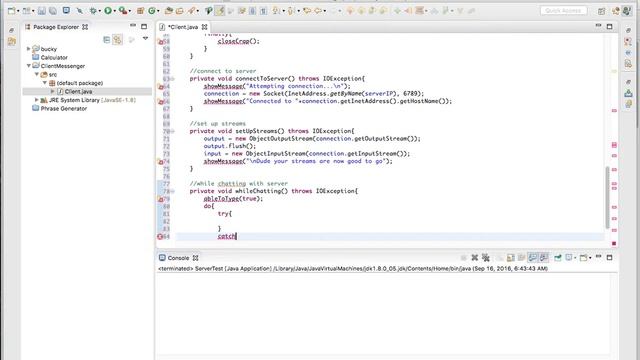The image size is (640, 360).
Task: Click Pin Console icon
Action: (558, 258)
